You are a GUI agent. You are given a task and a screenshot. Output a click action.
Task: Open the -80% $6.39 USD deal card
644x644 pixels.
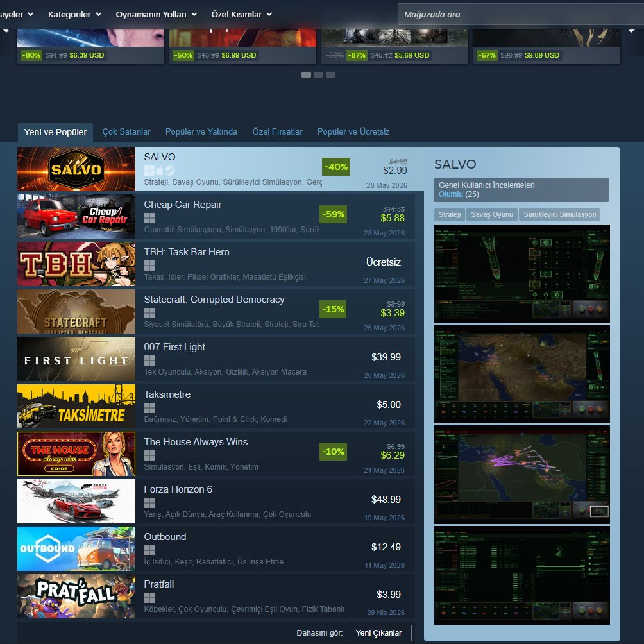click(x=91, y=46)
